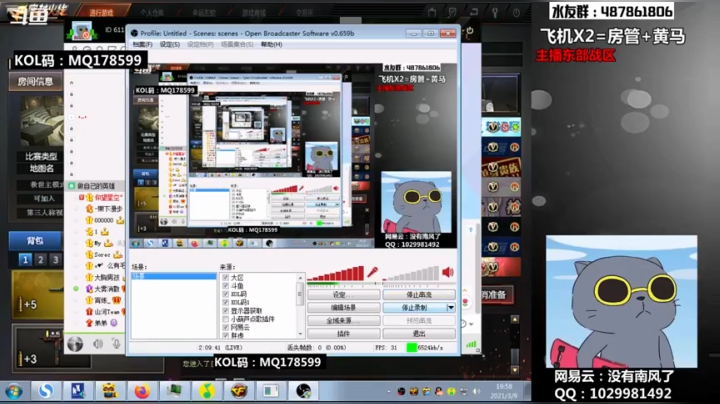Adjust the desktop volume bars
Viewport: 720px width, 404px height.
pyautogui.click(x=411, y=273)
